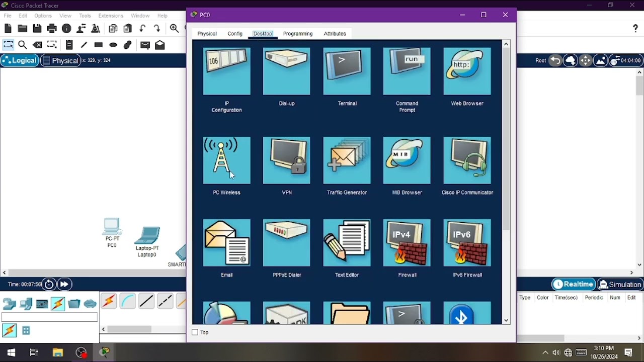Pick the automatic connection lightning cable

[109, 301]
